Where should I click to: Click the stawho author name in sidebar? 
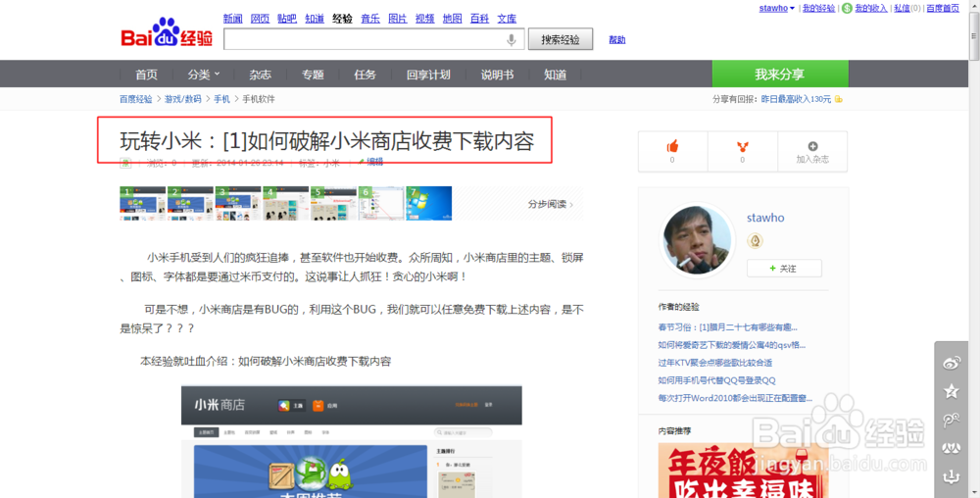coord(765,218)
